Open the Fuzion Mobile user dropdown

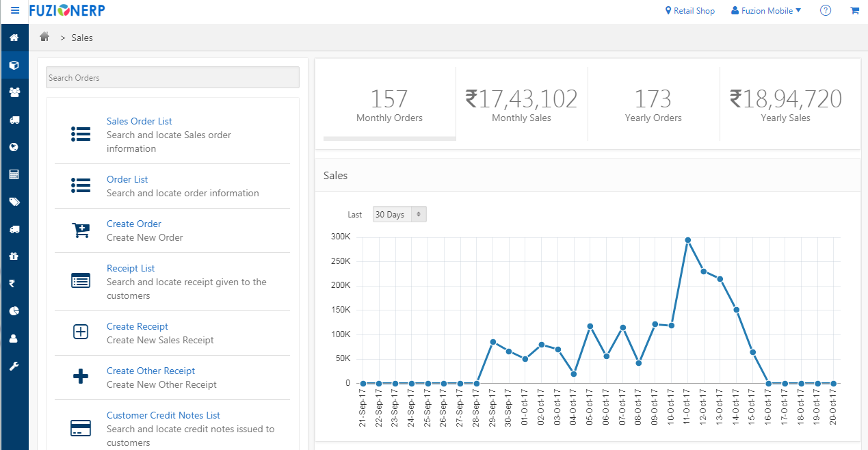(765, 10)
